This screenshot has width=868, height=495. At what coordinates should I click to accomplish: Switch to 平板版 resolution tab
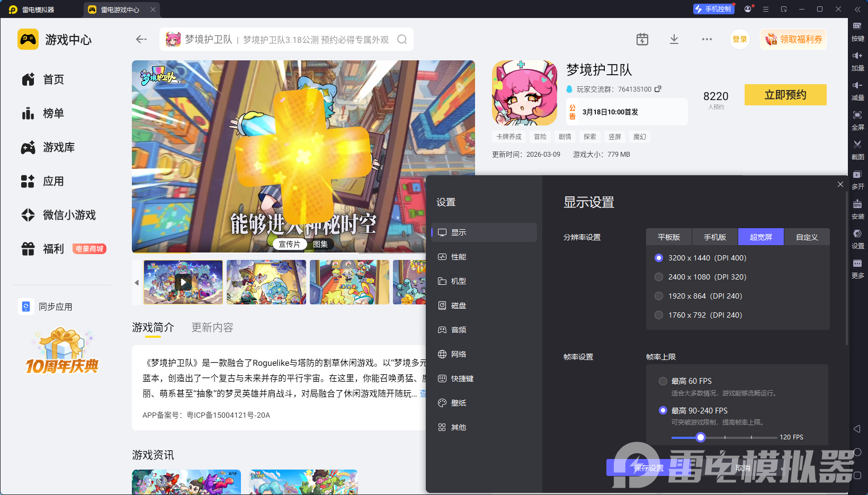coord(669,237)
